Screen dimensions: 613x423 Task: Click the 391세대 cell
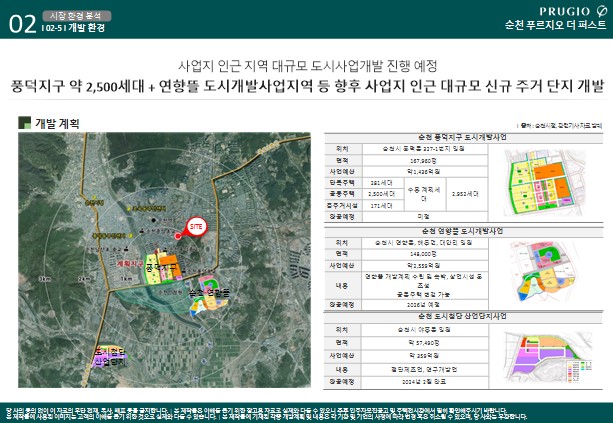point(382,183)
